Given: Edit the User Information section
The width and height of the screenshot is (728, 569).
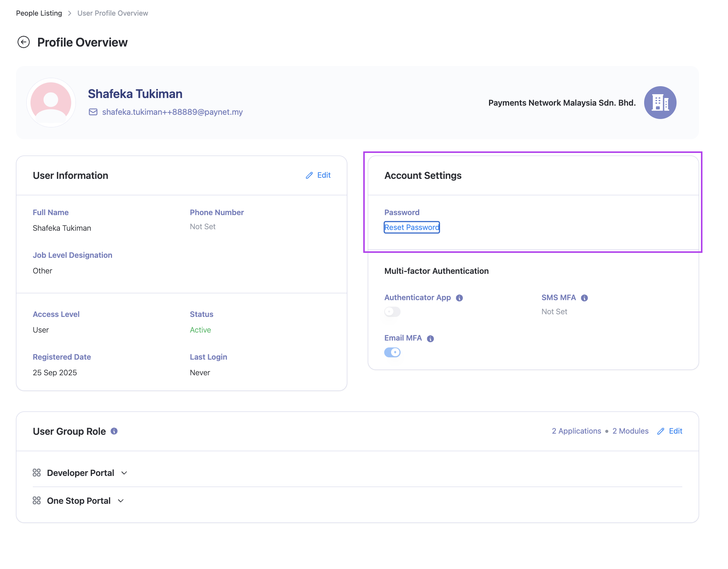Looking at the screenshot, I should 318,175.
